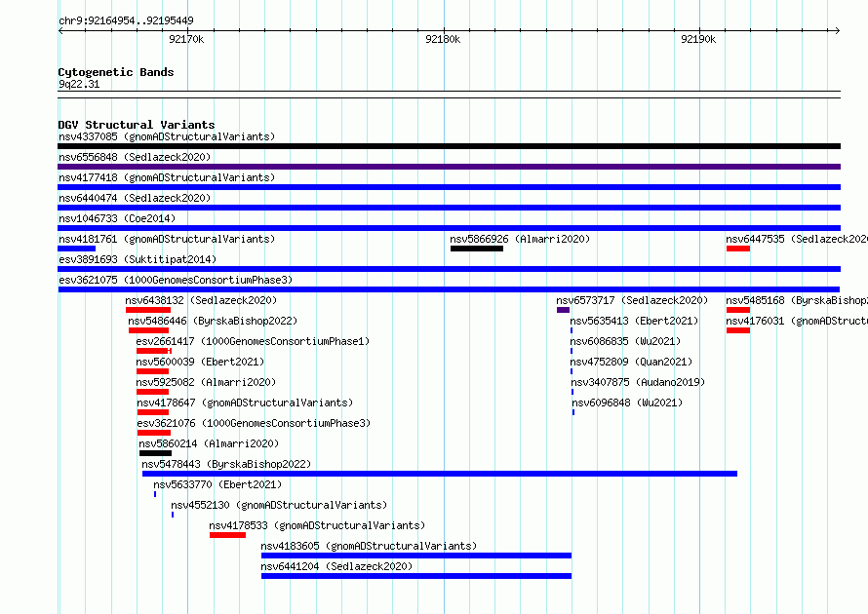Open the nsv5860214 Almarri2020 label
The height and width of the screenshot is (614, 868).
[209, 443]
